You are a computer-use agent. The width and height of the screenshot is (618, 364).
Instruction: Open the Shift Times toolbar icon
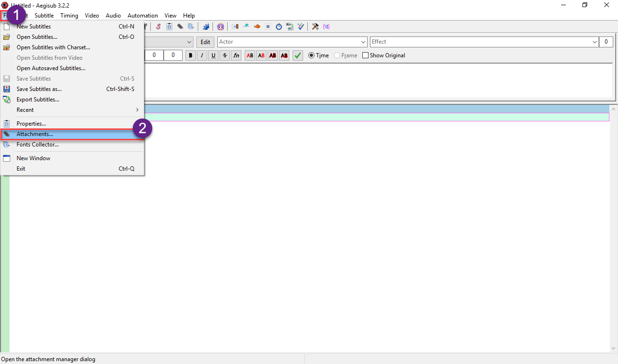(235, 27)
